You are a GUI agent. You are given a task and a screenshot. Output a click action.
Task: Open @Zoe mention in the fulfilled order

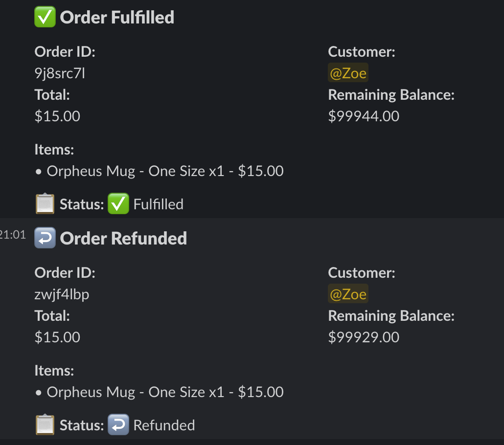click(348, 73)
